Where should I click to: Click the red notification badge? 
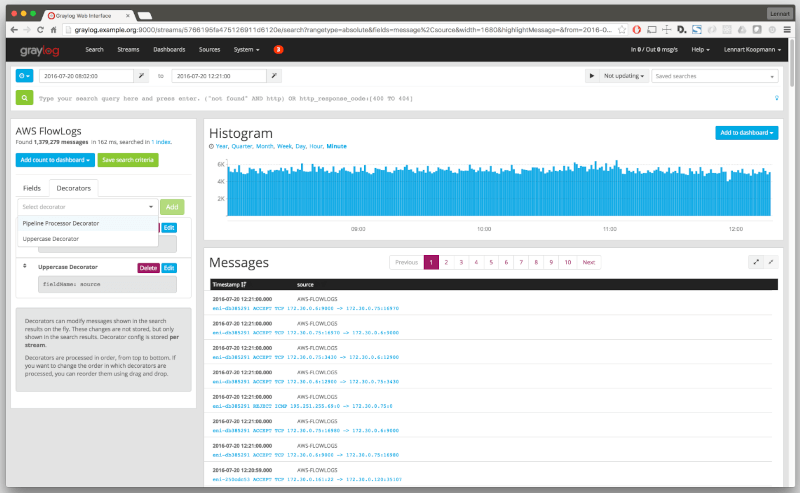[278, 50]
